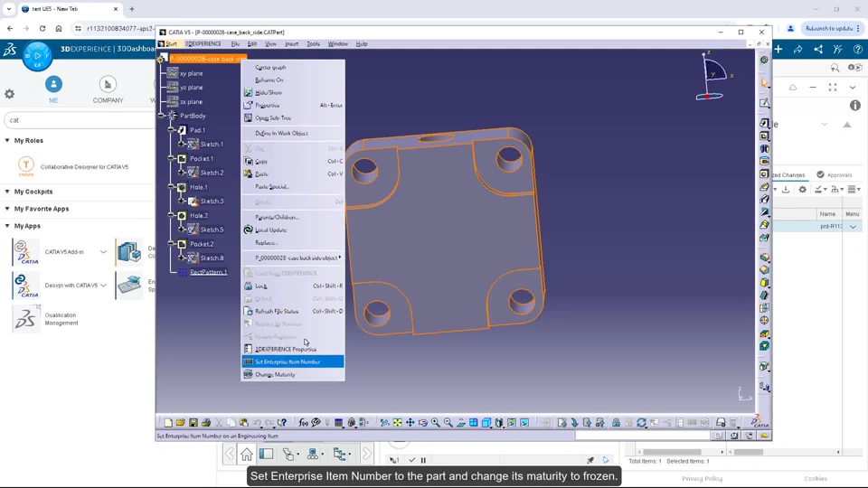Select the xy plane tree item
This screenshot has height=488, width=868.
(x=191, y=73)
